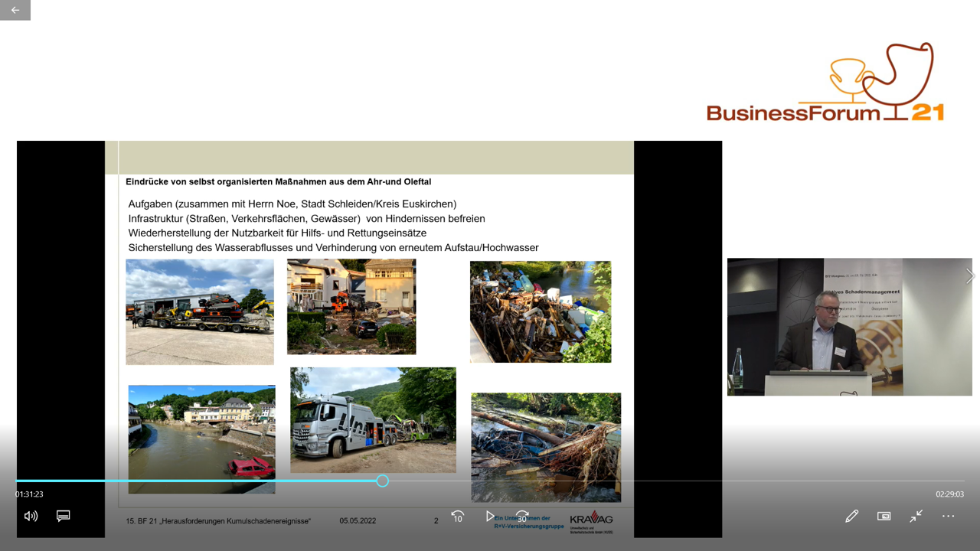Click the seek handle on progress bar
The image size is (980, 551).
coord(382,481)
